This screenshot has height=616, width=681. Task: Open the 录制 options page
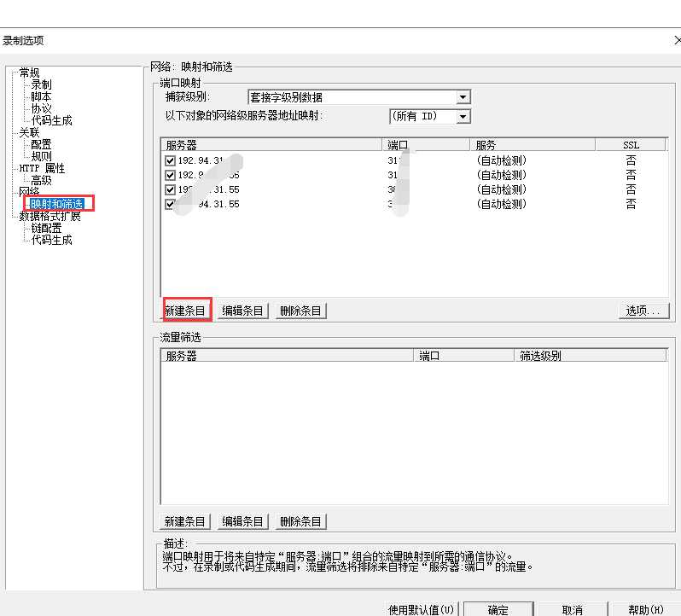pos(41,84)
